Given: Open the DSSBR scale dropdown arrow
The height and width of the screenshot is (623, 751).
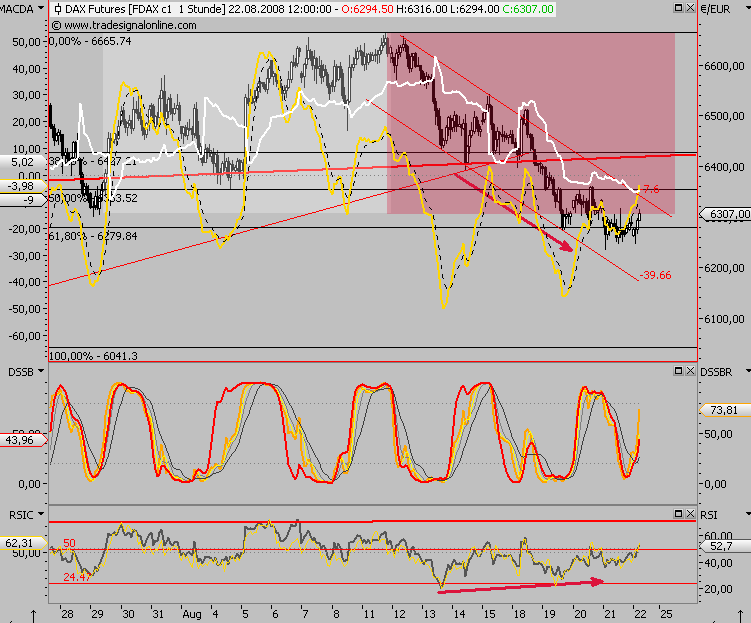Looking at the screenshot, I should coord(748,371).
